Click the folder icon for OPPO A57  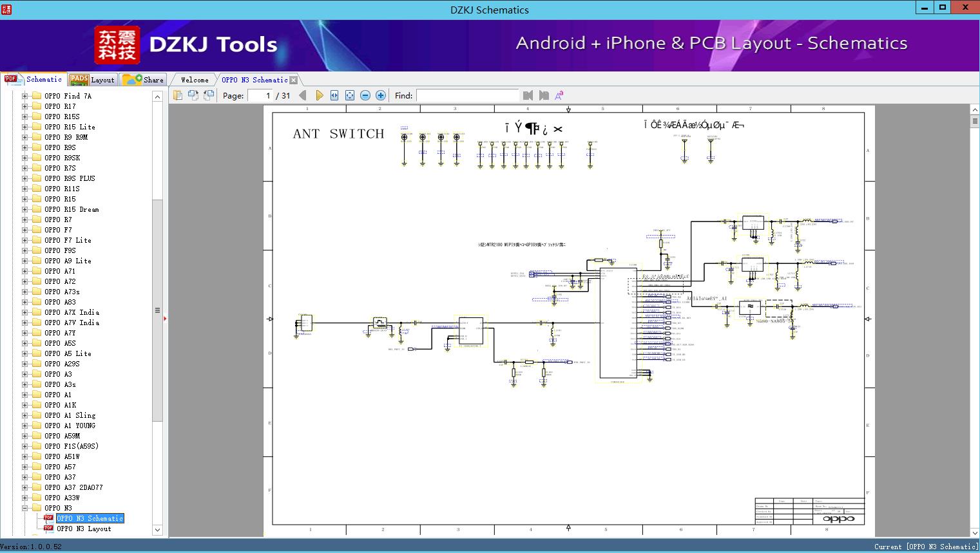(x=37, y=467)
